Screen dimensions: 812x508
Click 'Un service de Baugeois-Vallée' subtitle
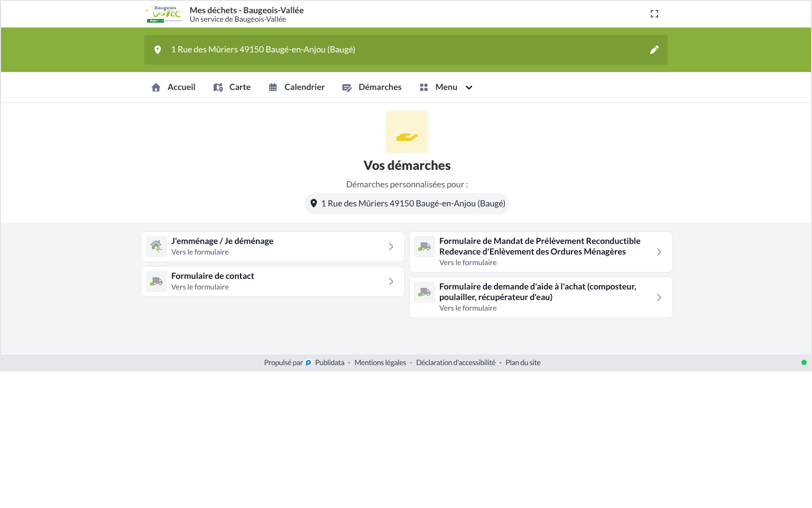(238, 19)
